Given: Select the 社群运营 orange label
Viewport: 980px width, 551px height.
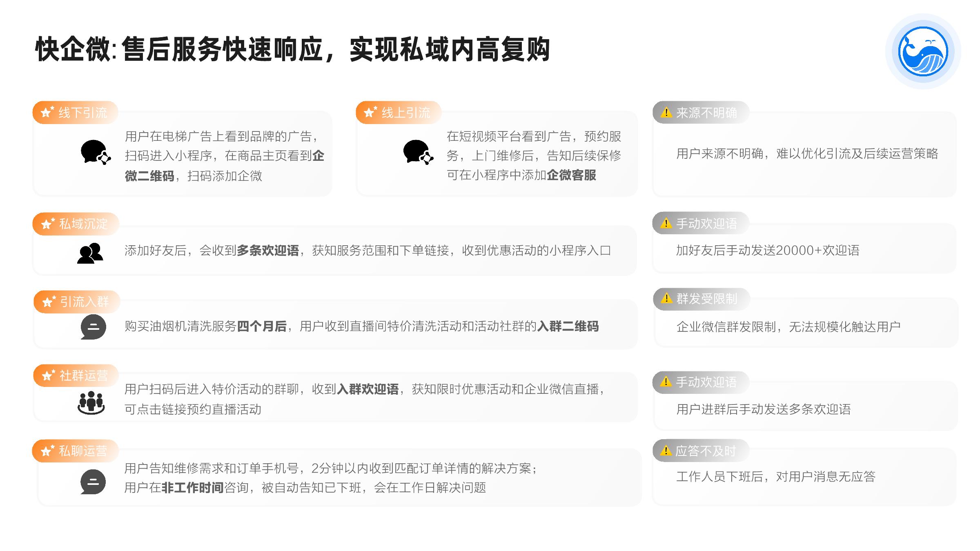Looking at the screenshot, I should 76,375.
